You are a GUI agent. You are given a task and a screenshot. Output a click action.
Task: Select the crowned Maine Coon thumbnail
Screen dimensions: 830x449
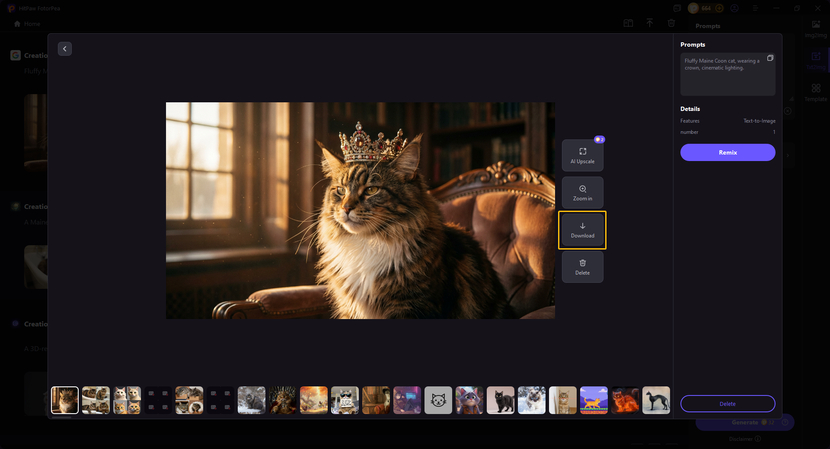point(65,400)
